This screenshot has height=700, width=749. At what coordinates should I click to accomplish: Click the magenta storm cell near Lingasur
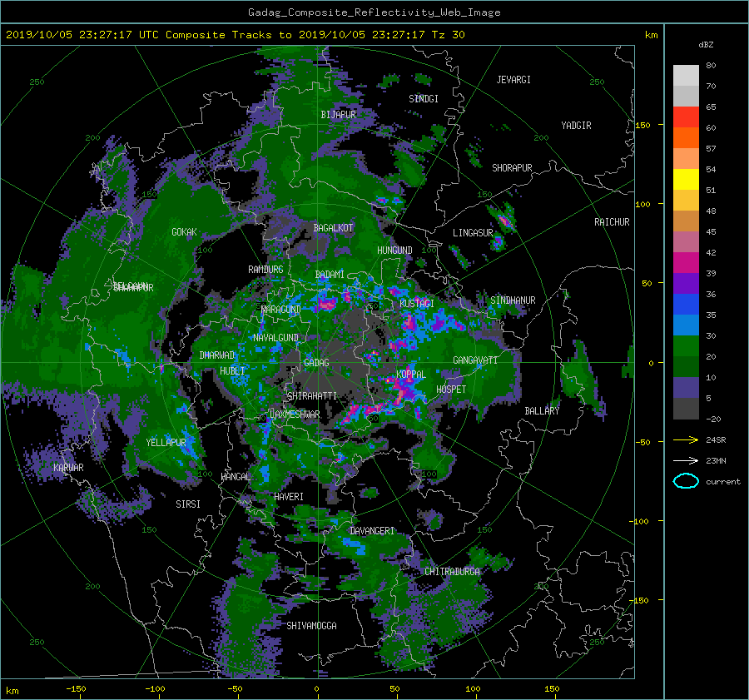[x=504, y=221]
